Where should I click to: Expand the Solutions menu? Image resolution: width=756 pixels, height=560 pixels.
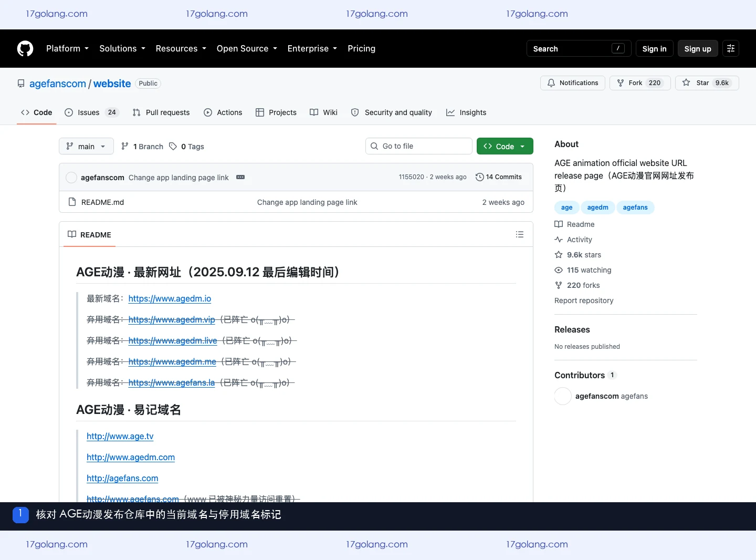[122, 48]
